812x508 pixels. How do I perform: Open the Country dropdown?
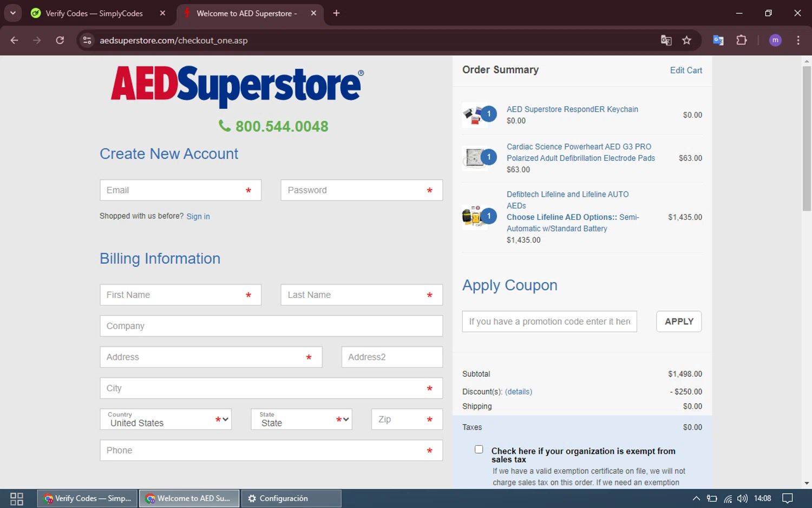tap(166, 419)
